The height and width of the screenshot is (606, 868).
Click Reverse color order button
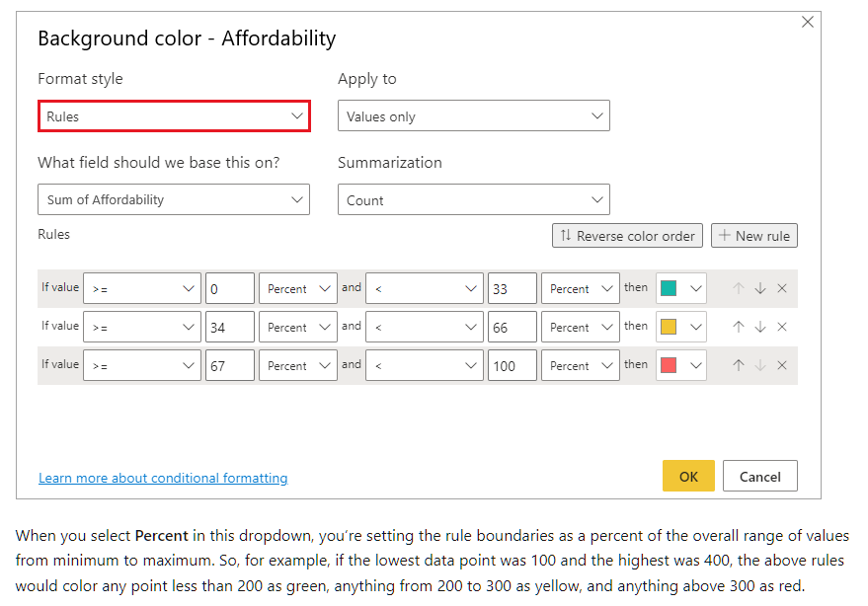point(627,236)
